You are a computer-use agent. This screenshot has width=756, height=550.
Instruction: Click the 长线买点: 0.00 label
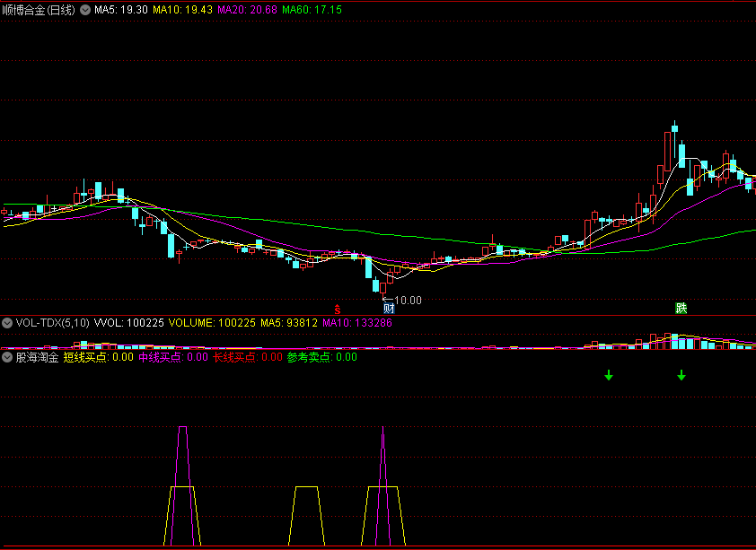tap(248, 357)
